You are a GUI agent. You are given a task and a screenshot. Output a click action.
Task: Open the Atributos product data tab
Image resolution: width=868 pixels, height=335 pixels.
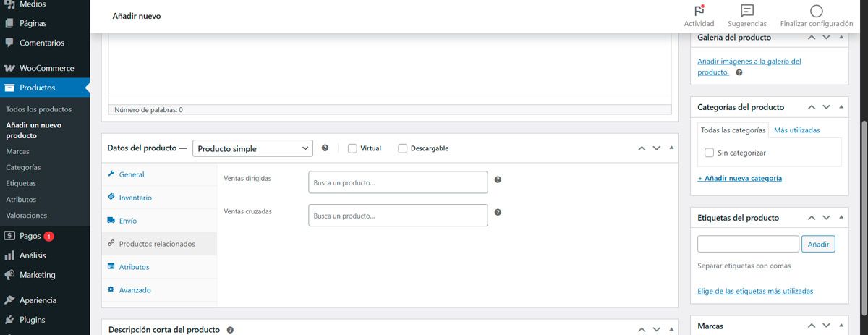tap(159, 267)
